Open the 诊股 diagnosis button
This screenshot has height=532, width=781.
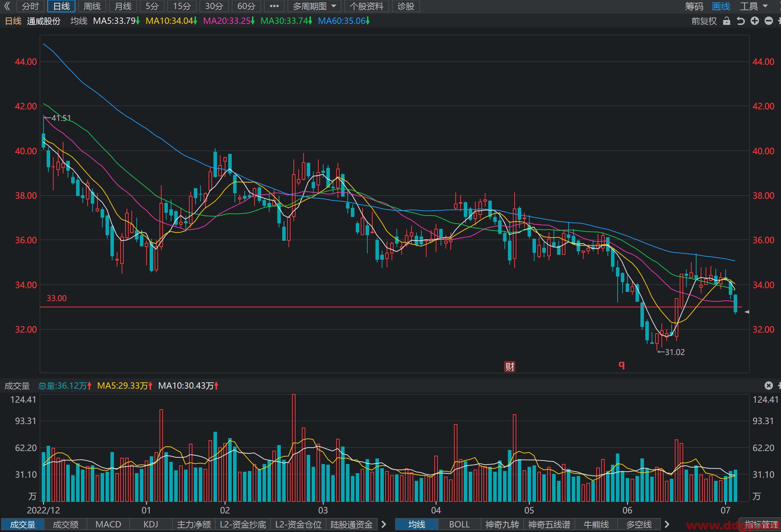click(406, 6)
